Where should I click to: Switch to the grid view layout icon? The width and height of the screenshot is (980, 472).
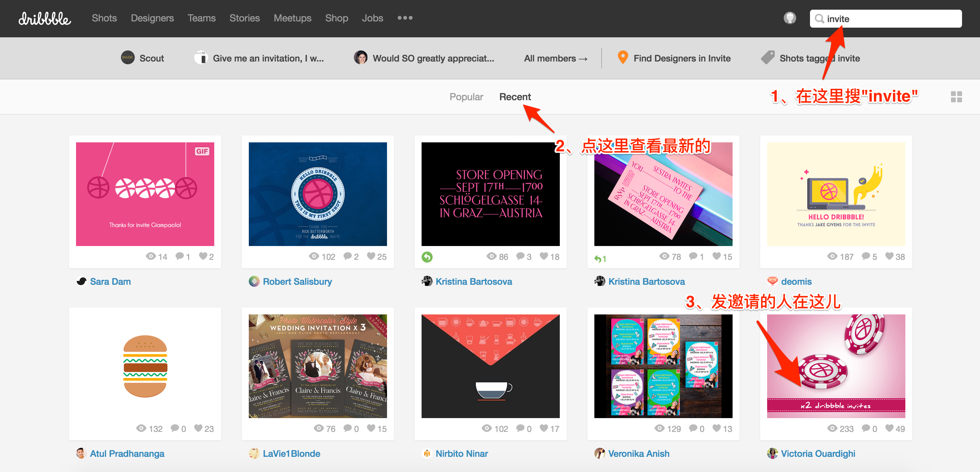pos(956,97)
